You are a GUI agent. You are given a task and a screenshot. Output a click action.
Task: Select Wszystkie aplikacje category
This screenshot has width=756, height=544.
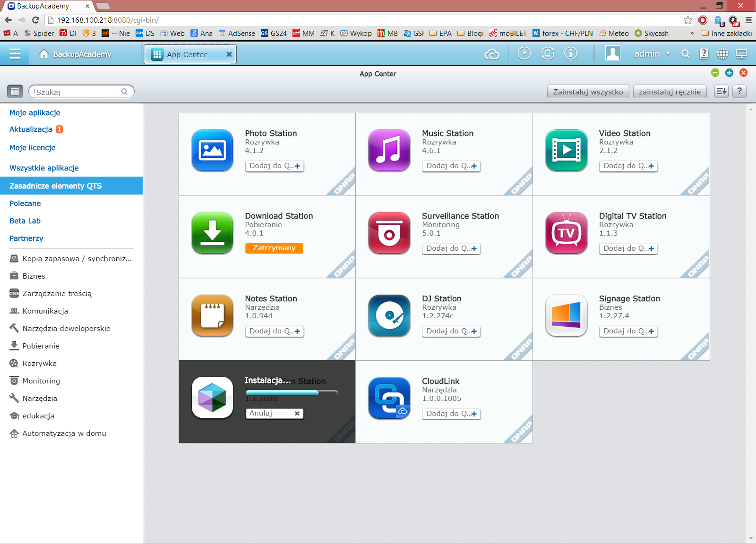[x=44, y=168]
